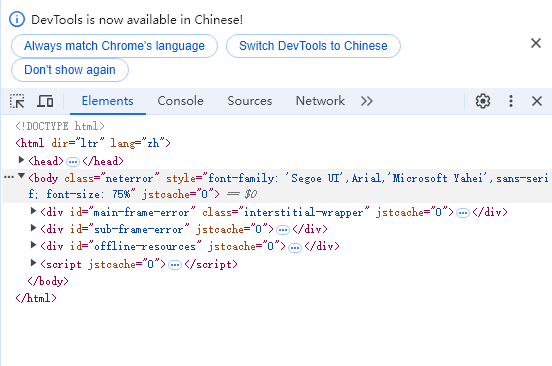Click the class="interstitial-wrapper" attribute
The width and height of the screenshot is (552, 366).
pos(286,212)
